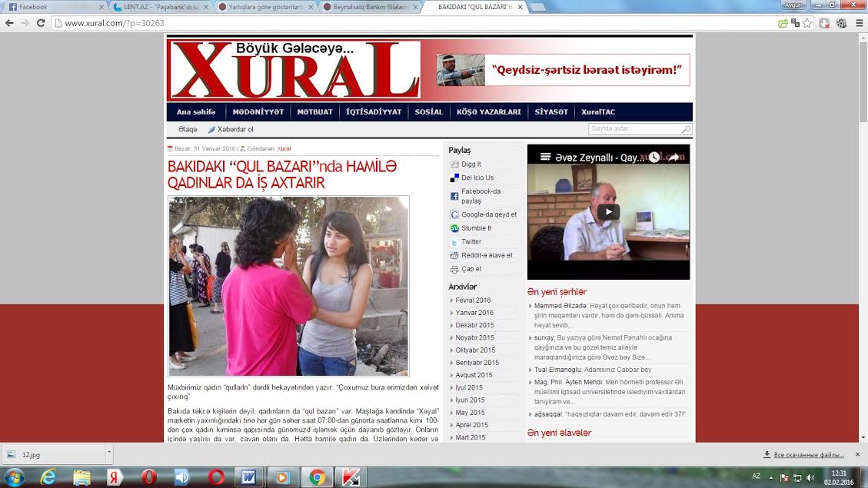Open the XuralTAC menu item
This screenshot has width=868, height=488.
point(598,111)
